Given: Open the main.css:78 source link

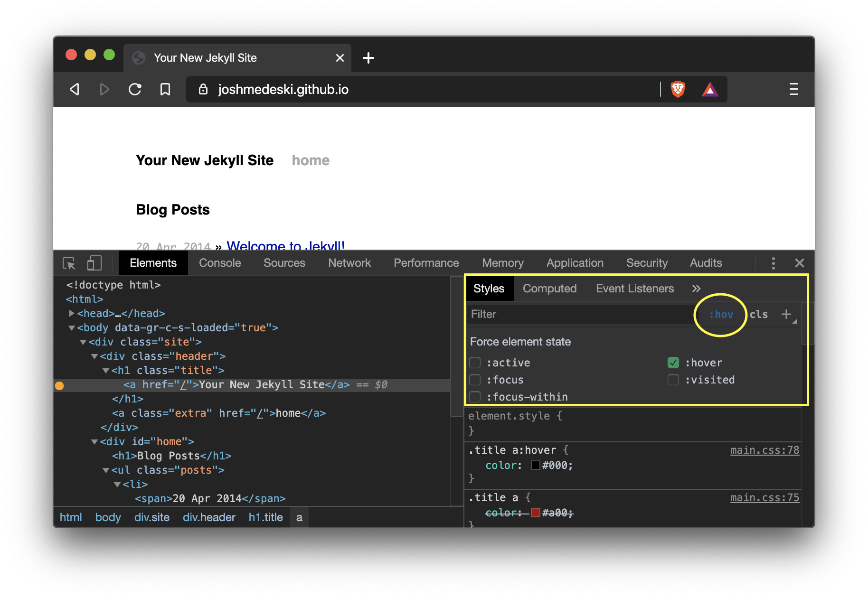Looking at the screenshot, I should pyautogui.click(x=764, y=450).
